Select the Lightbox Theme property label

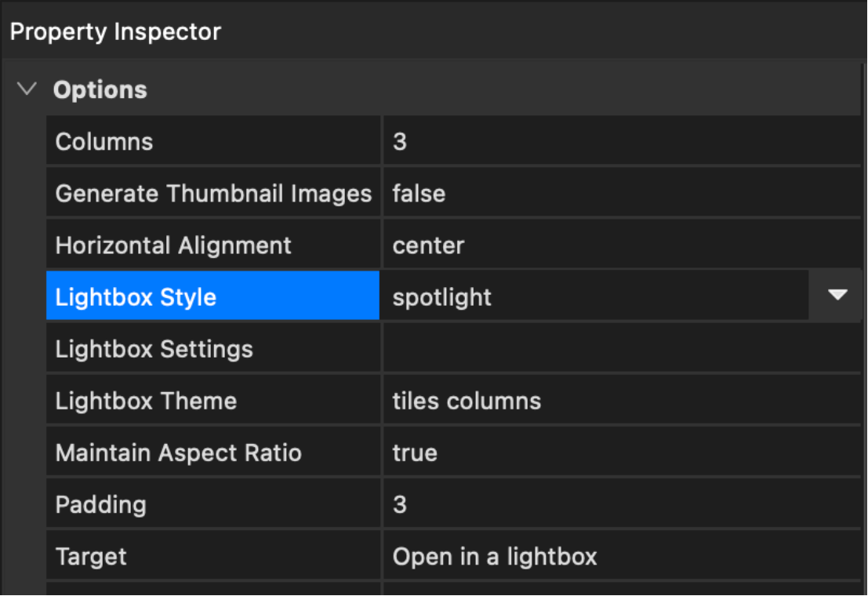pos(146,401)
